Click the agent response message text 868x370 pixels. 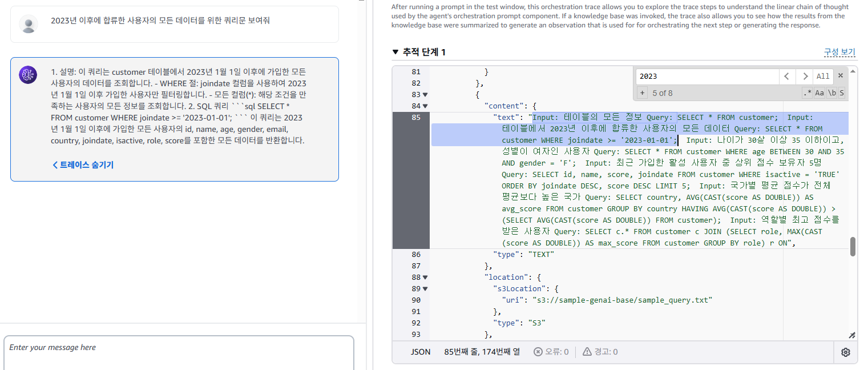[x=179, y=106]
